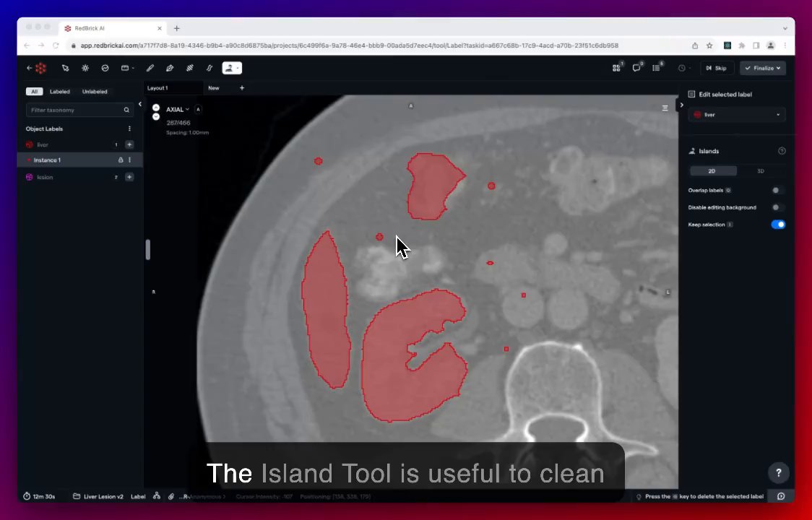The image size is (812, 520).
Task: Open the task list icon
Action: (656, 68)
